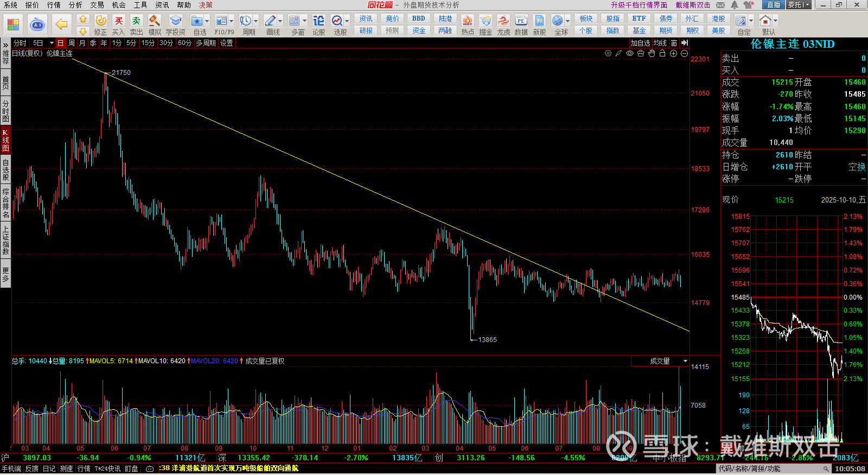Click the 周期 clock icon
The width and height of the screenshot is (868, 475).
(246, 21)
